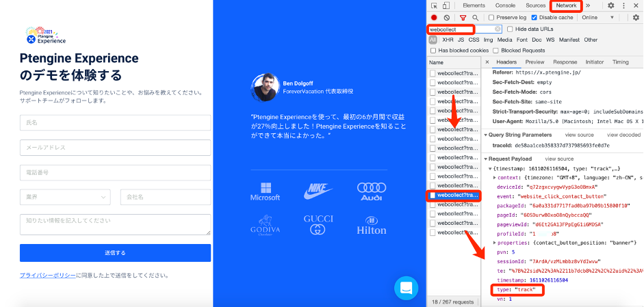
Task: Filter requests by WS type
Action: click(x=550, y=40)
